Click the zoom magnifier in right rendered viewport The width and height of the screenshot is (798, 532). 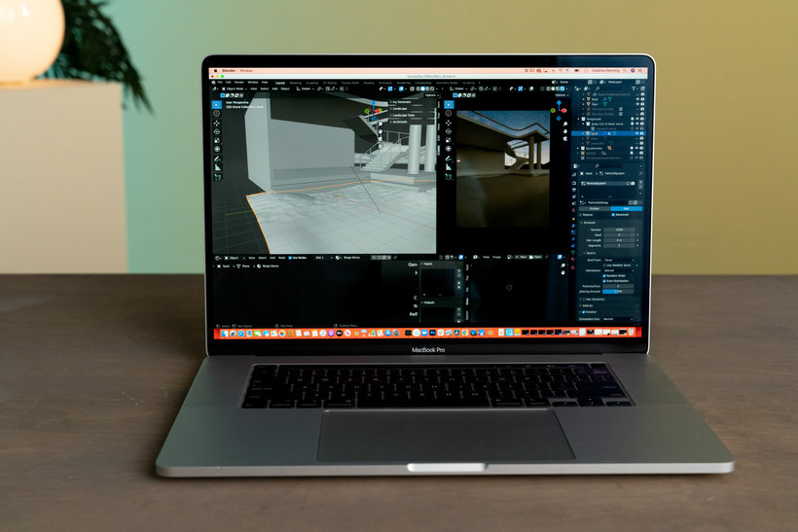564,124
